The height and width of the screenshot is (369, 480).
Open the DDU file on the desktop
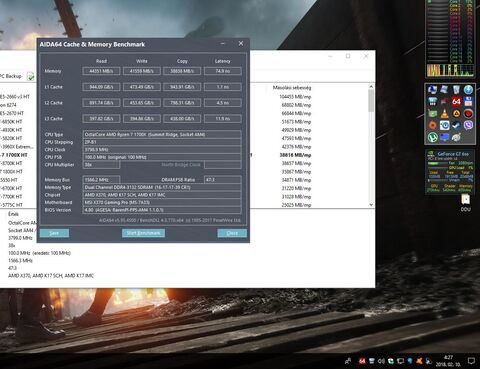point(466,203)
